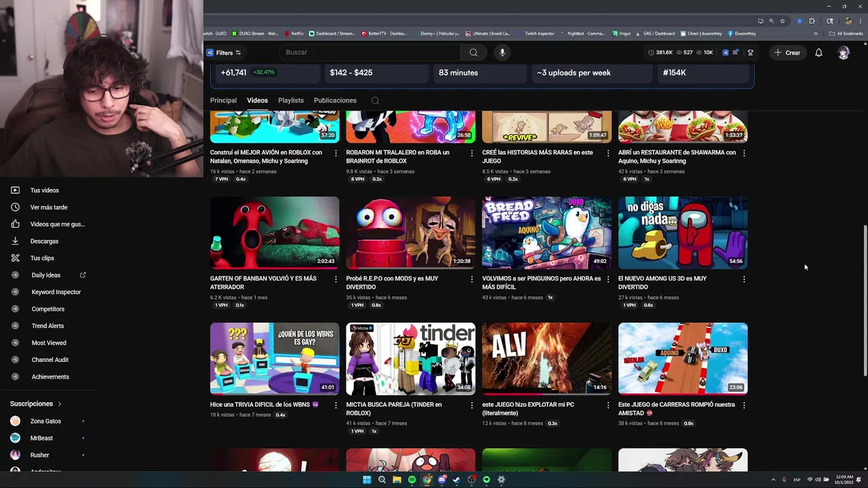The width and height of the screenshot is (868, 488).
Task: Click the search magnifier button
Action: coord(473,52)
